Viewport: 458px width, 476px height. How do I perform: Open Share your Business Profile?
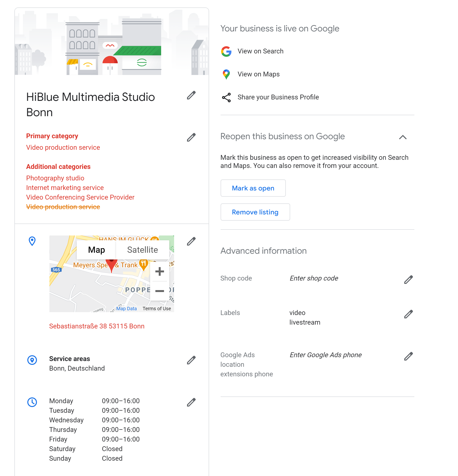278,97
